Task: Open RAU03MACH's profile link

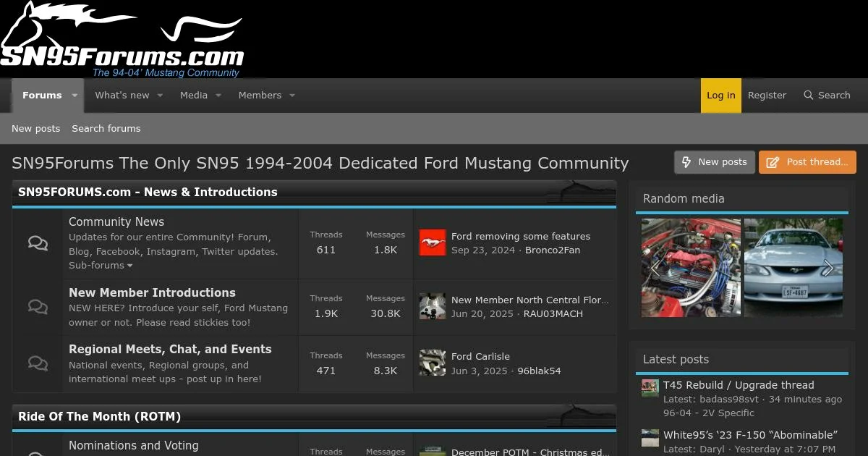Action: coord(553,314)
